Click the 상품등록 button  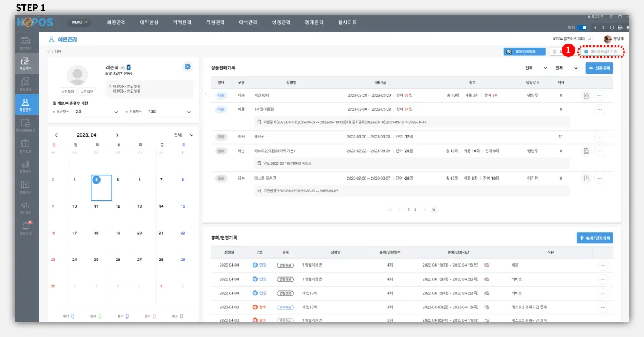[599, 68]
